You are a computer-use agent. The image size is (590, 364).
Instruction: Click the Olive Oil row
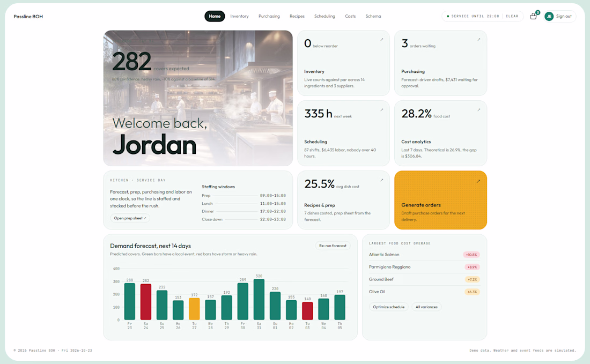[x=424, y=292]
